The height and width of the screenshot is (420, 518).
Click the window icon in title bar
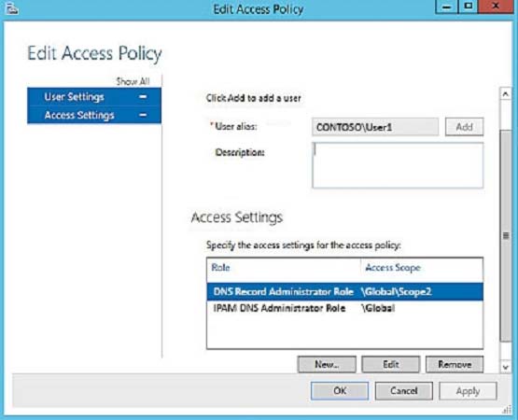point(11,8)
